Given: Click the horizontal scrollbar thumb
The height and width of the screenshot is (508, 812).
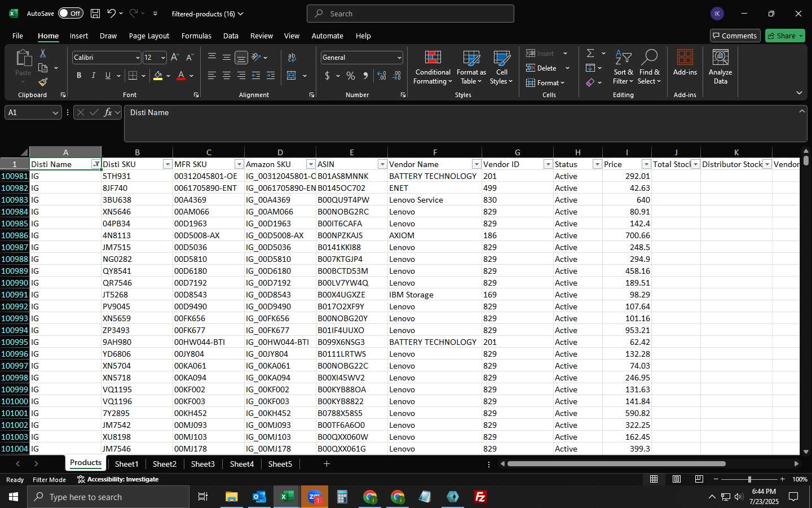Looking at the screenshot, I should click(x=616, y=464).
